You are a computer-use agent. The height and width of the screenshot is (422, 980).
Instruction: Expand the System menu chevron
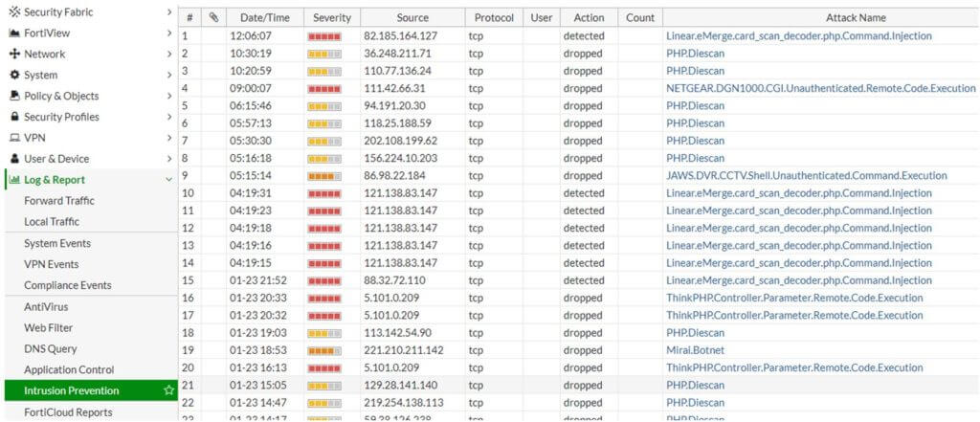point(169,75)
